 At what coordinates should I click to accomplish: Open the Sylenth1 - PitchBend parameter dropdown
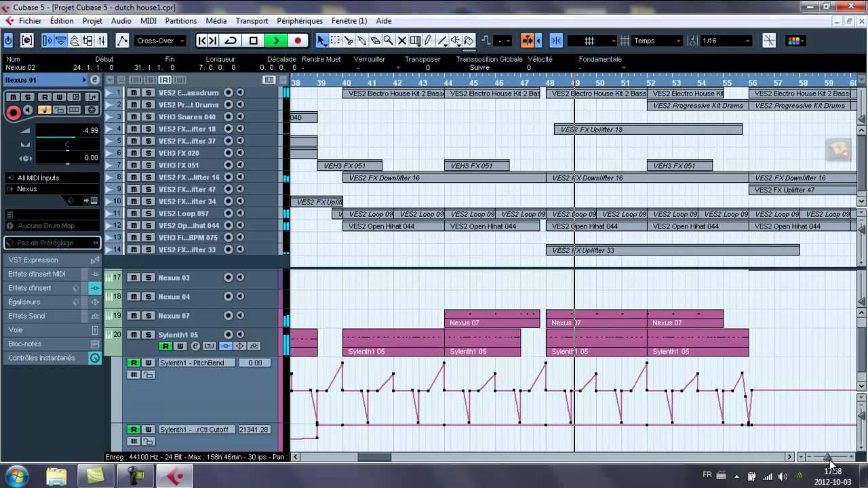pos(197,363)
